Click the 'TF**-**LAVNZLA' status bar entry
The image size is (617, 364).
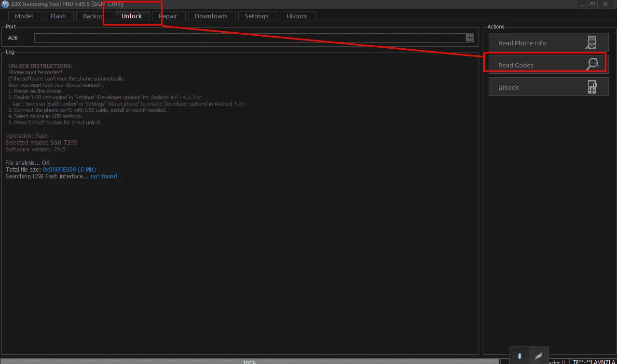[593, 362]
